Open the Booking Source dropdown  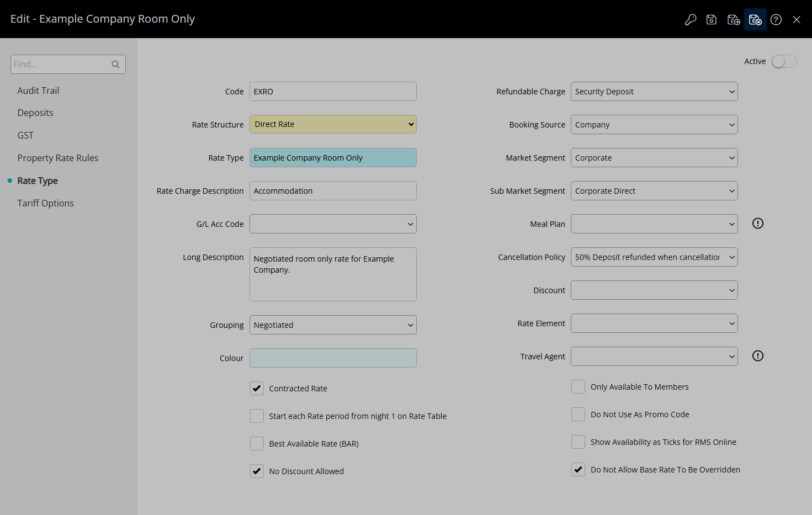[654, 125]
